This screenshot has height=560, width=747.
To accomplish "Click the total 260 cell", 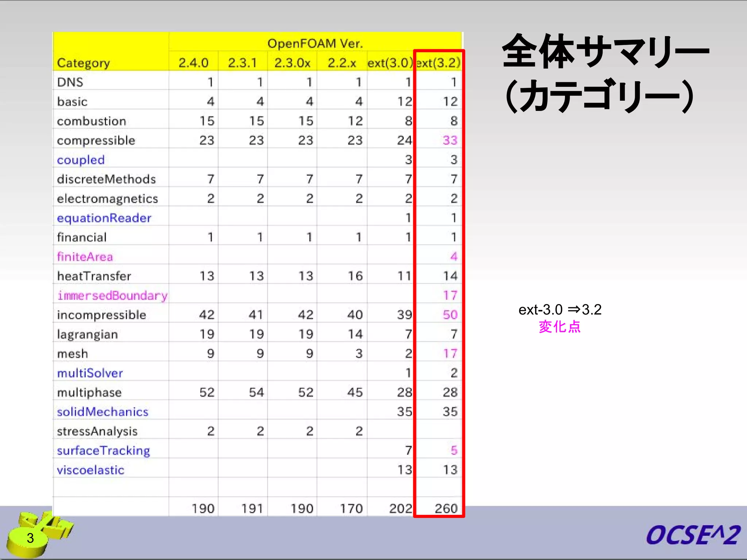I will 446,508.
